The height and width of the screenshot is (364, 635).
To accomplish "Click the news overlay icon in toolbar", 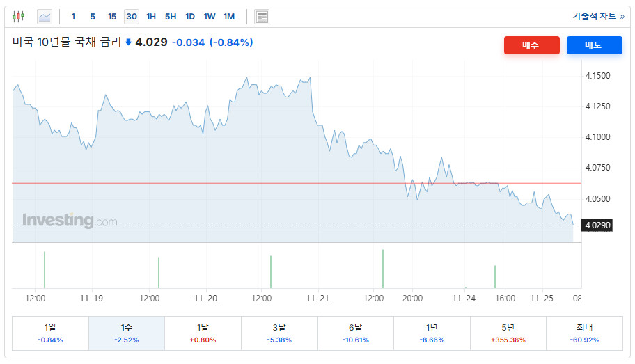I will (262, 17).
